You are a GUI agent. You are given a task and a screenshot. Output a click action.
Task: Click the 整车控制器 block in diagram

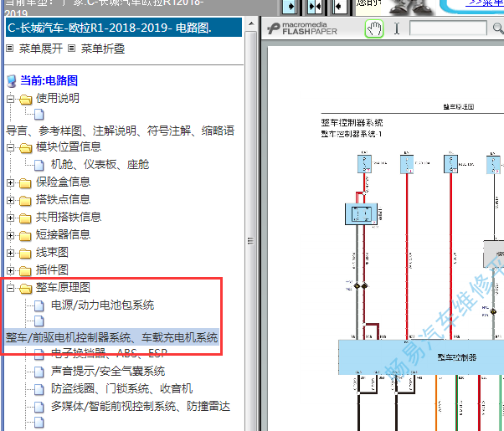[421, 357]
